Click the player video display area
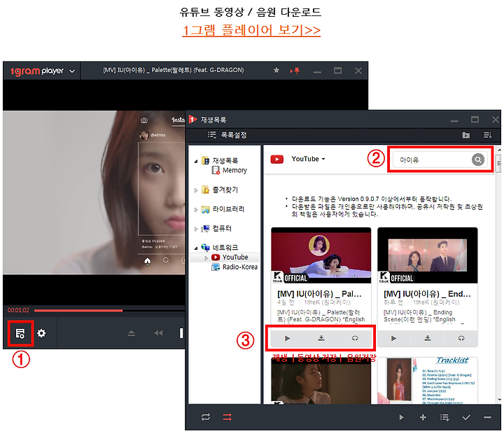The height and width of the screenshot is (431, 504). pyautogui.click(x=94, y=192)
